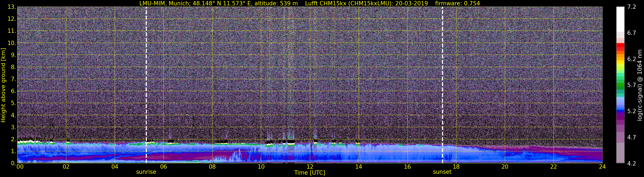644x177 pixels.
Task: Click the 'Time [UTC]' axis label
Action: click(310, 173)
